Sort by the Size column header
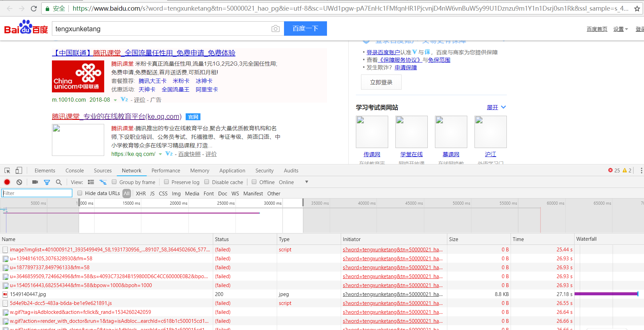Image resolution: width=644 pixels, height=330 pixels. point(479,239)
